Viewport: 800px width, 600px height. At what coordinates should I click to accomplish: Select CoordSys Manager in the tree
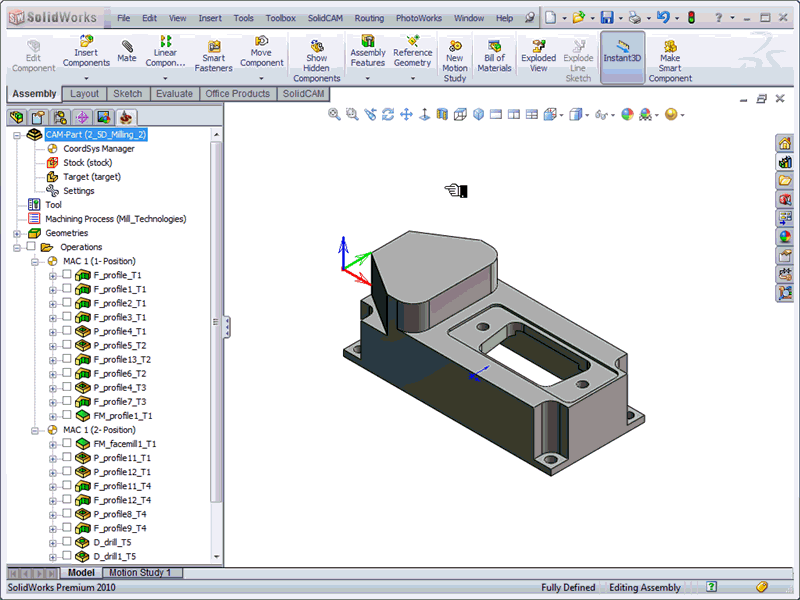pyautogui.click(x=99, y=148)
